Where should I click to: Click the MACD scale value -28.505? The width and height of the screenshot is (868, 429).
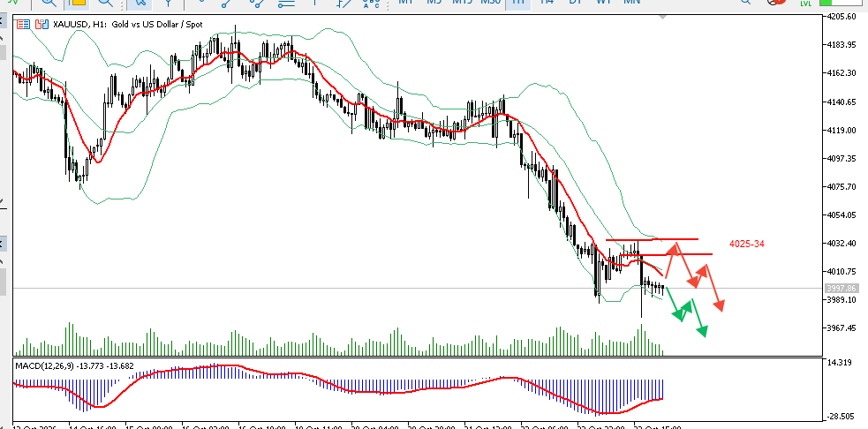pyautogui.click(x=841, y=417)
